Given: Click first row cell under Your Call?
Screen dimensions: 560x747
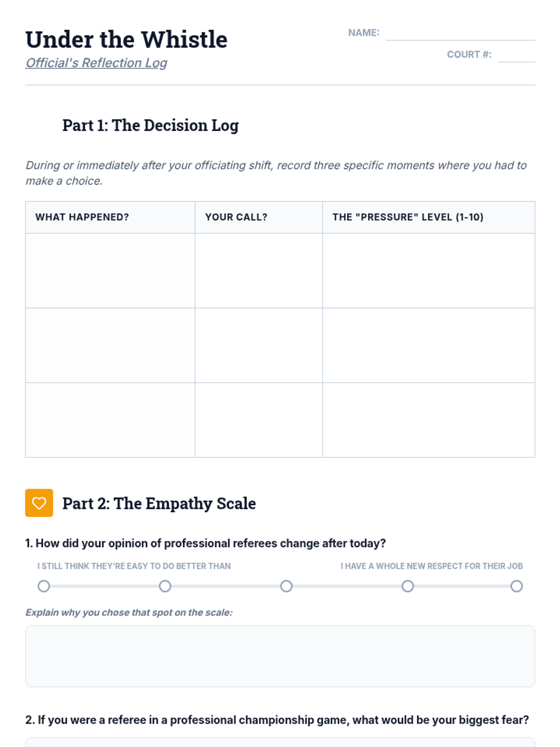Looking at the screenshot, I should pos(259,271).
